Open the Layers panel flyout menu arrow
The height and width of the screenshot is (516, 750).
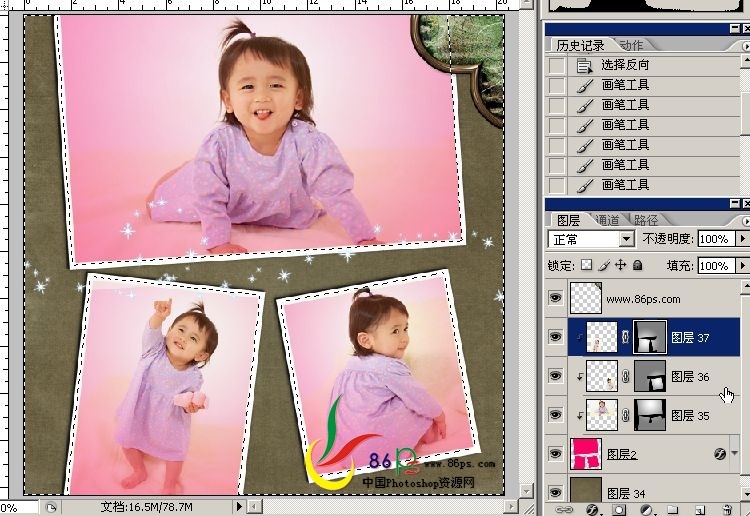pos(746,221)
